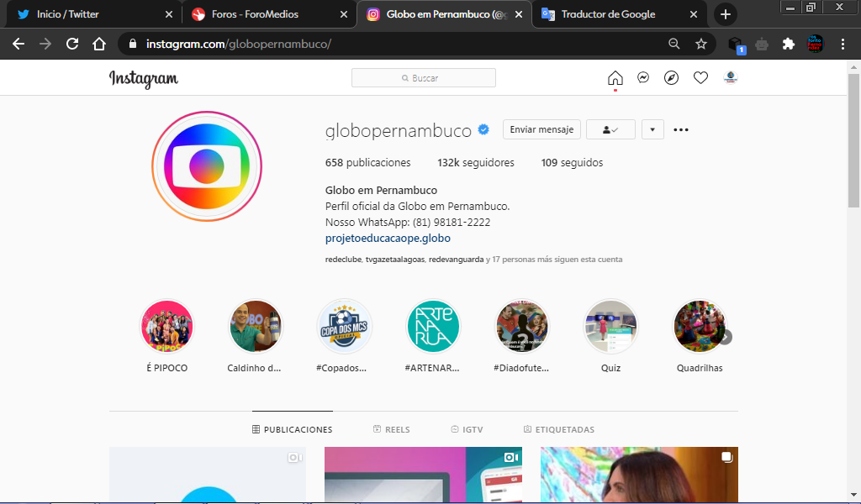Open tvgazetaalagoas follower link
The height and width of the screenshot is (504, 861).
pyautogui.click(x=395, y=260)
